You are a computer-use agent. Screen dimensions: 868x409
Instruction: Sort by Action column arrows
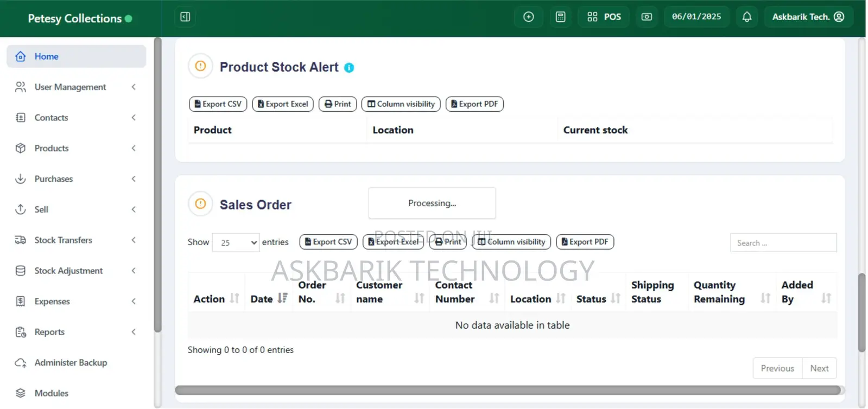235,298
